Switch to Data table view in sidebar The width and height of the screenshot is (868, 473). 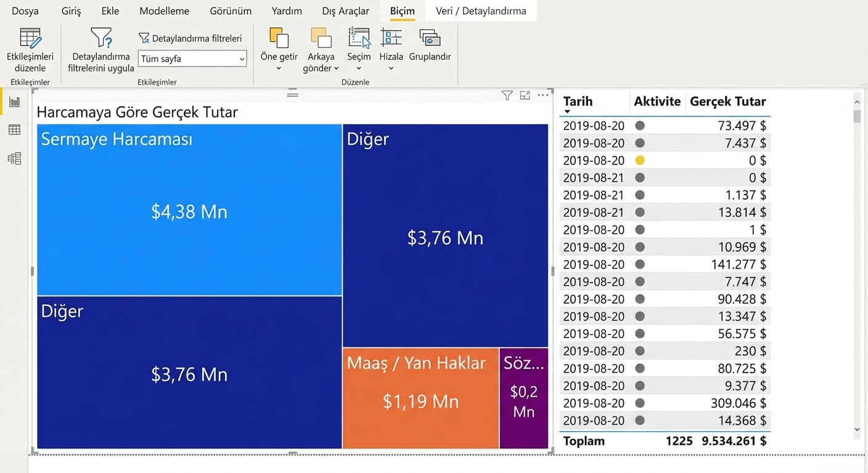(x=14, y=130)
